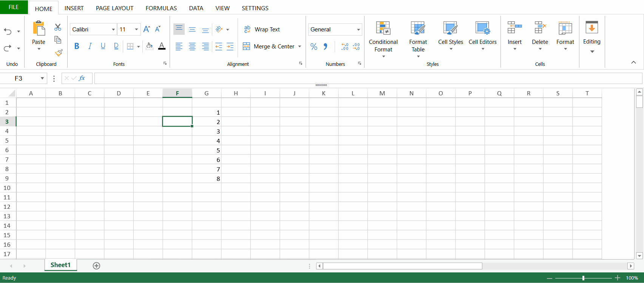The image size is (644, 283).
Task: Open the Borders dropdown arrow
Action: (139, 47)
